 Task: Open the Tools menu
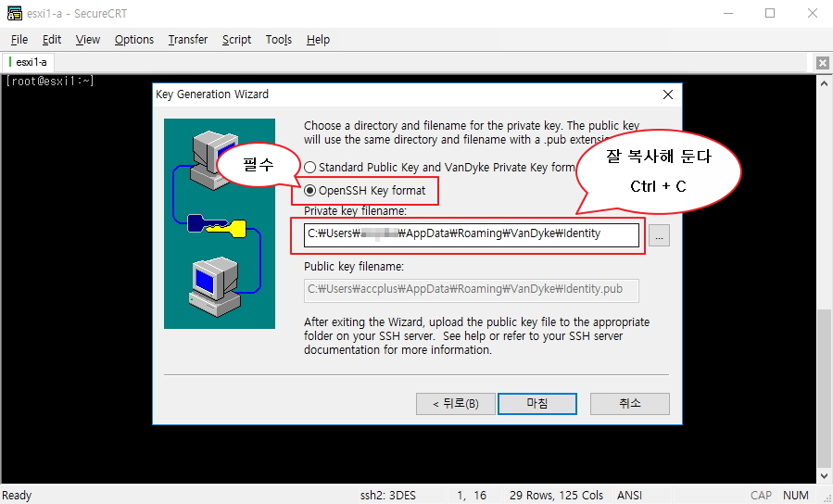(x=278, y=40)
